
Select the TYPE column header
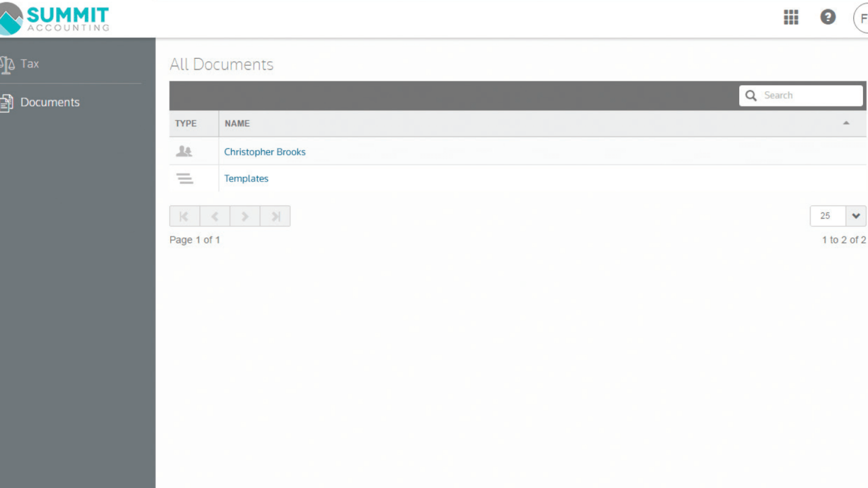(x=186, y=123)
